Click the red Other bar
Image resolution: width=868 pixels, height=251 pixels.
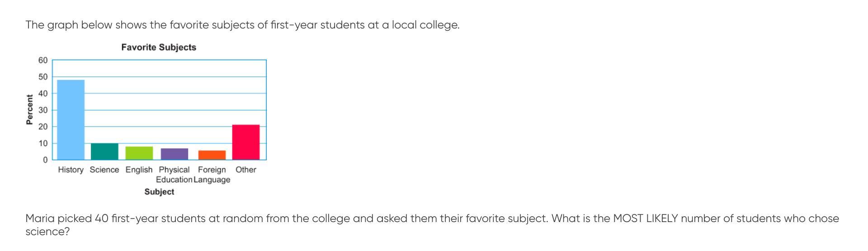click(x=246, y=142)
